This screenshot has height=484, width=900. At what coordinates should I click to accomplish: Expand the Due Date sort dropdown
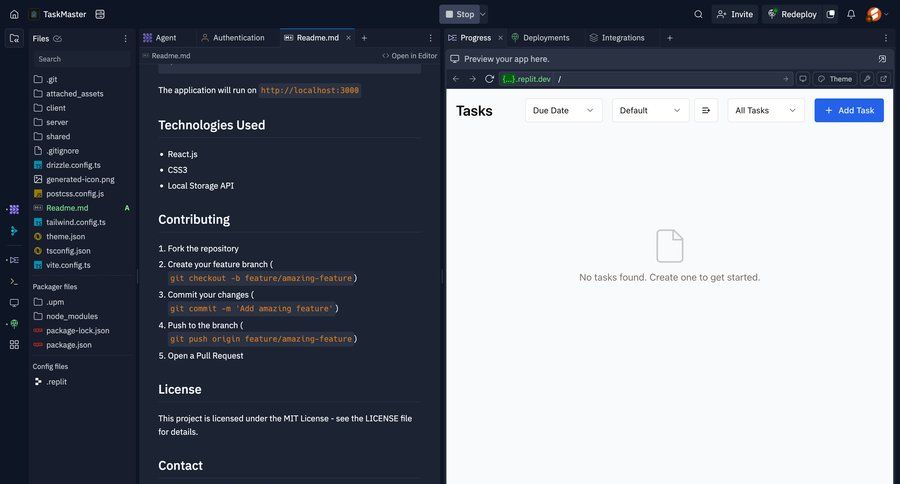[563, 110]
